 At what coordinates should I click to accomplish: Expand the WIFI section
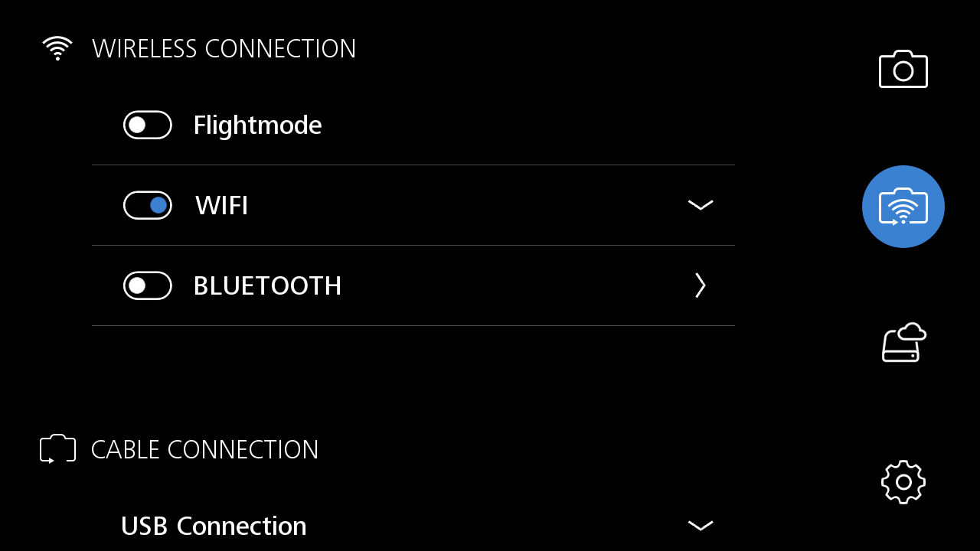coord(699,205)
